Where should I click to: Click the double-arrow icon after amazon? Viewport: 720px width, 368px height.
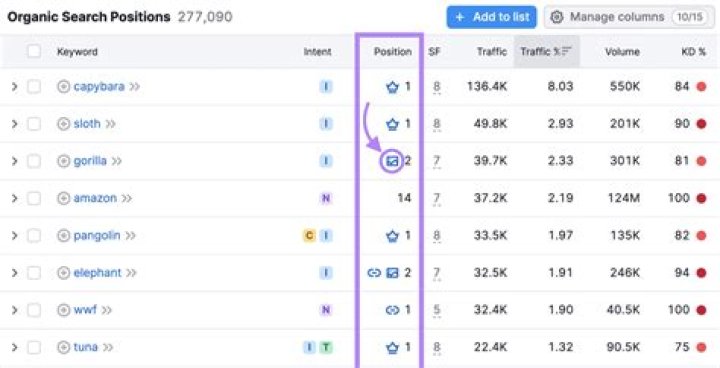(127, 199)
